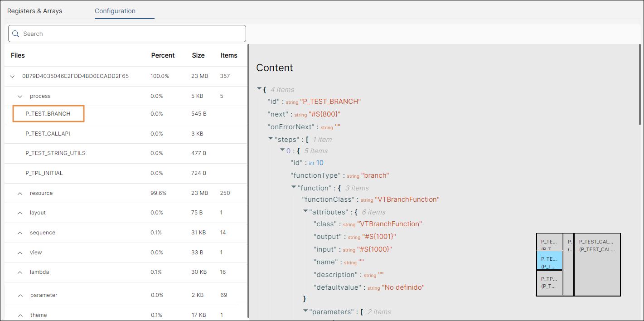Select the Configuration tab

pyautogui.click(x=115, y=11)
